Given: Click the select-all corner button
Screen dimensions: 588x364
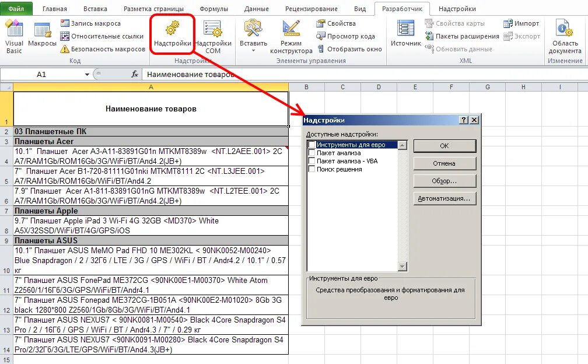Looking at the screenshot, I should [6, 87].
